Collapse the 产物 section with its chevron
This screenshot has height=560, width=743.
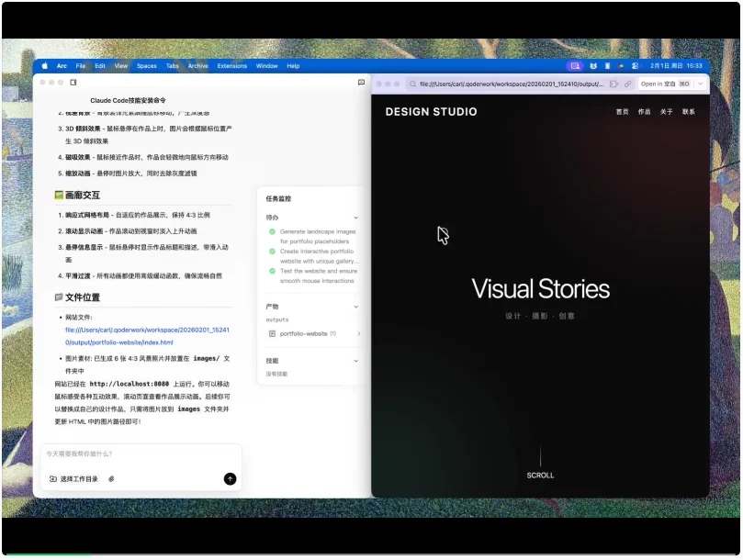356,305
